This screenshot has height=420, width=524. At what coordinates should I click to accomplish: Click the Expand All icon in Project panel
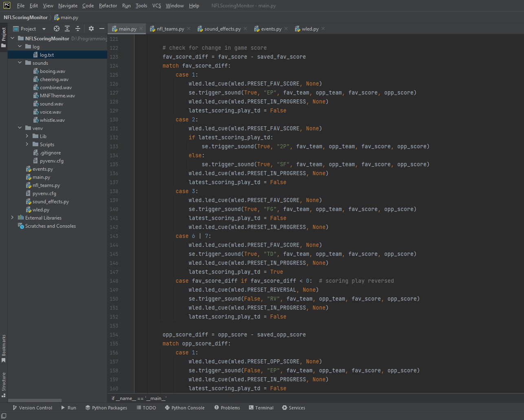(67, 29)
